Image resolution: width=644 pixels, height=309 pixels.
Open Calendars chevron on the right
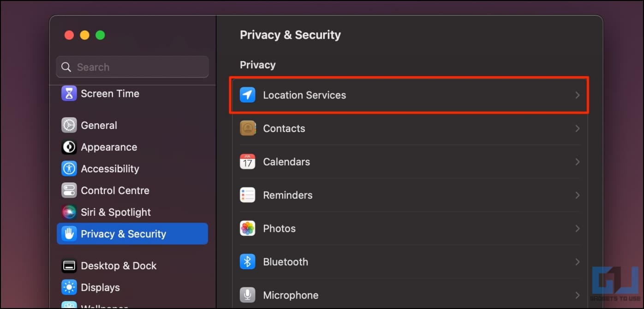pyautogui.click(x=577, y=162)
